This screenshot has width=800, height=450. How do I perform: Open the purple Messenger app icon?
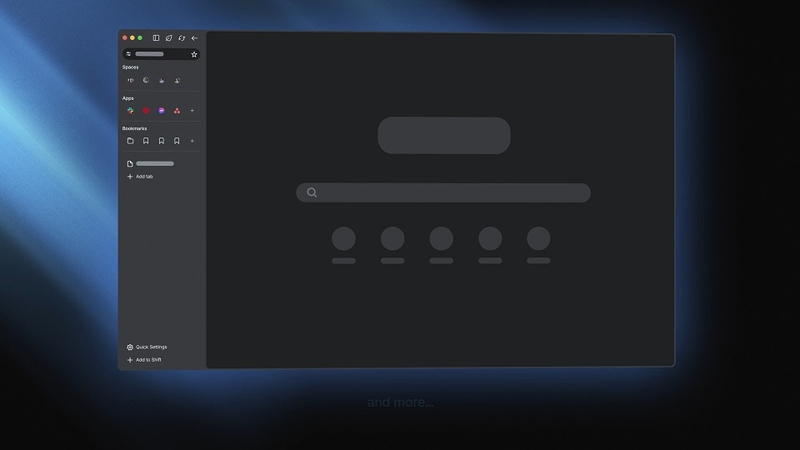(161, 111)
